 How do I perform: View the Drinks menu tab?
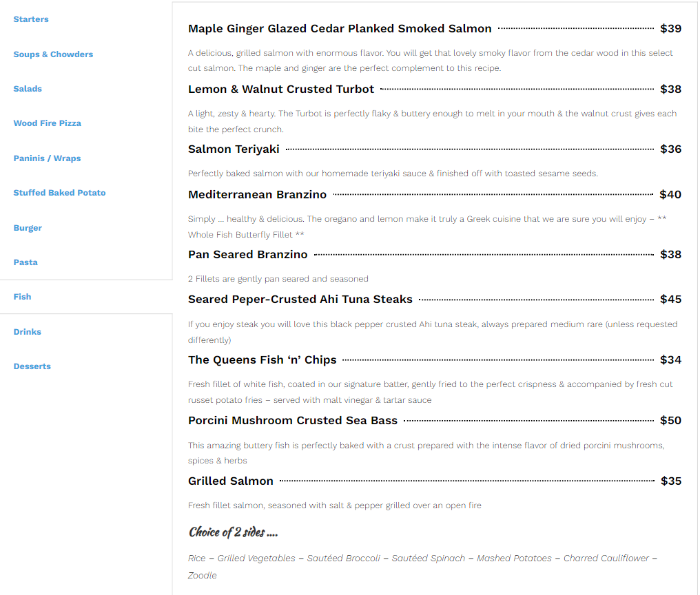pyautogui.click(x=28, y=332)
